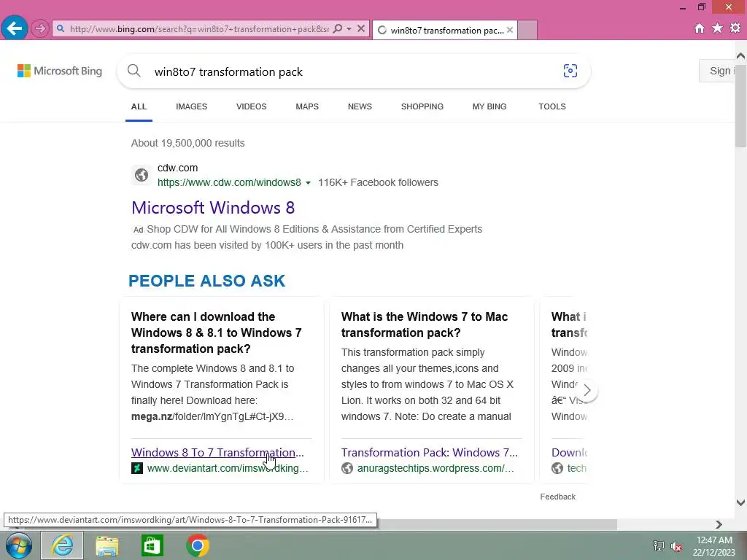747x560 pixels.
Task: Open the MY BING tab
Action: 489,106
